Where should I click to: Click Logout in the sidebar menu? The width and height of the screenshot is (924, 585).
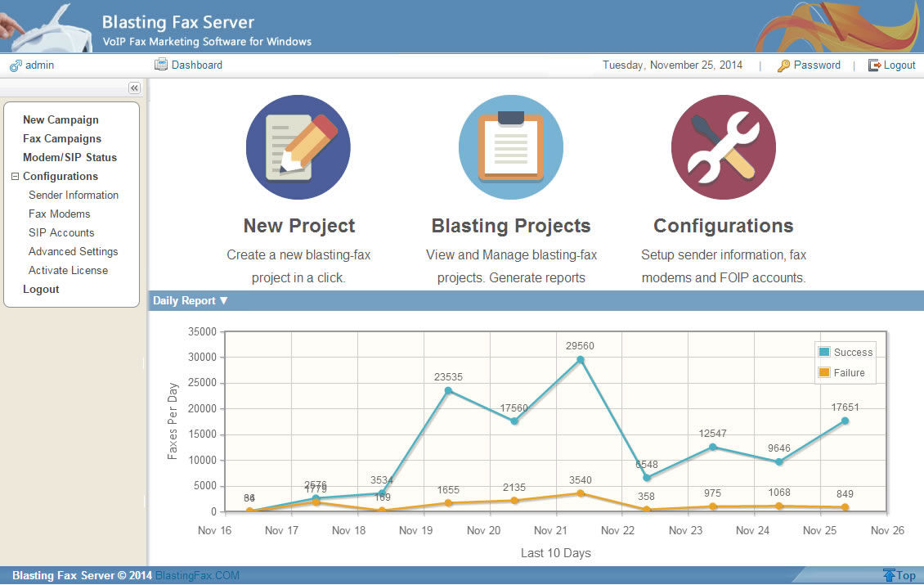(x=41, y=290)
